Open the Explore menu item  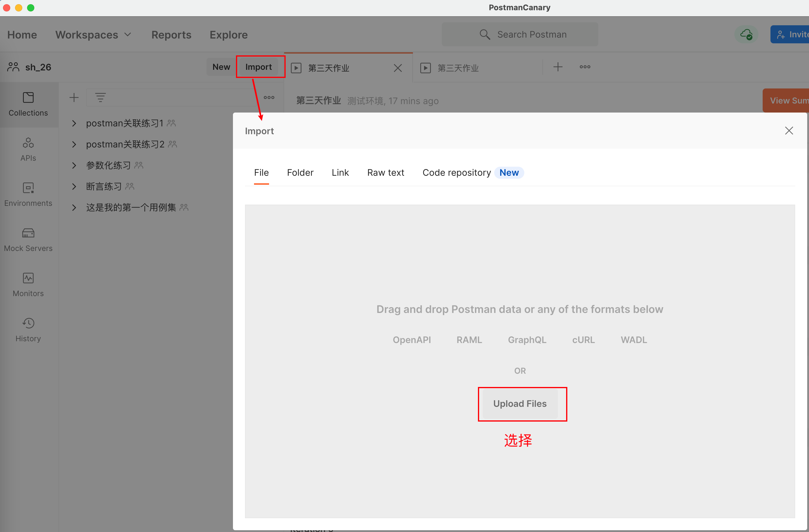coord(228,35)
